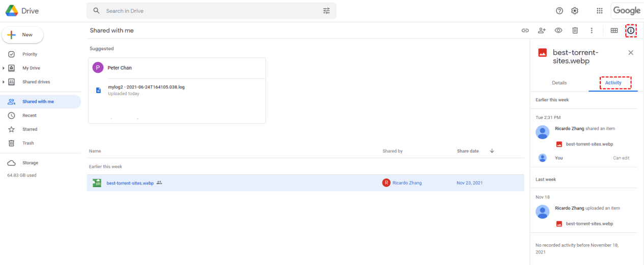This screenshot has width=644, height=265.
Task: Click the Preview eye icon
Action: (x=559, y=31)
